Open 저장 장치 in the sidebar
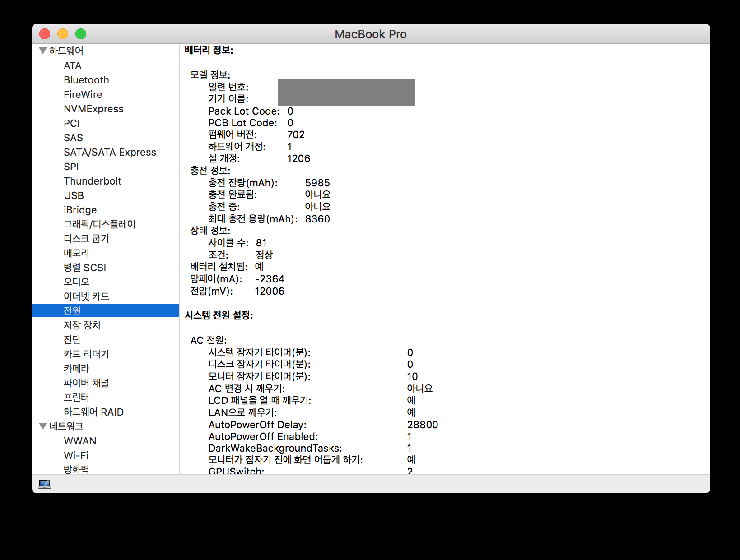Screen dimensions: 740x560 click(82, 325)
